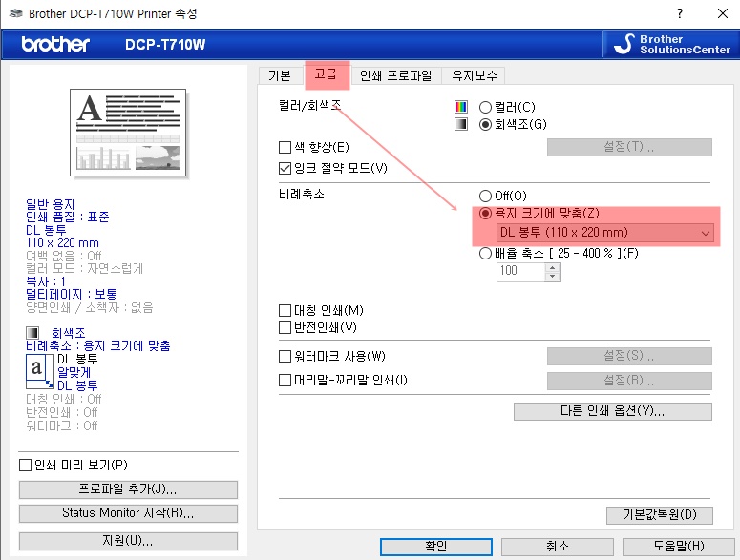Click 지원(U)... button

click(128, 541)
